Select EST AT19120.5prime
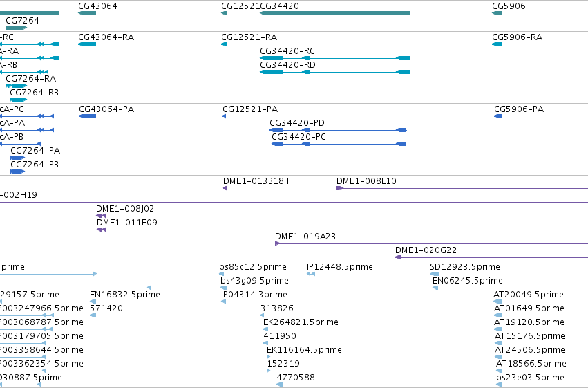This screenshot has width=588, height=388. (x=529, y=323)
